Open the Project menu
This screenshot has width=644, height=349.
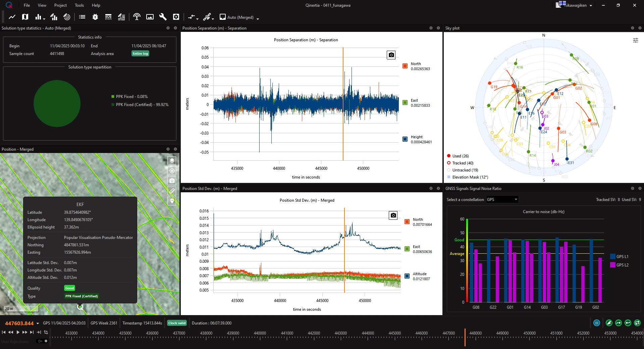point(60,5)
